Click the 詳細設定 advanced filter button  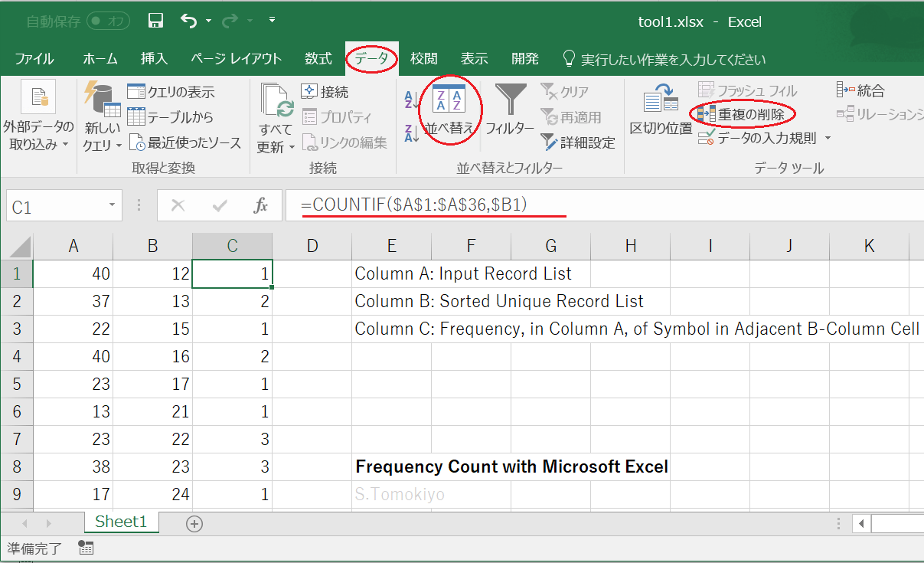coord(578,142)
